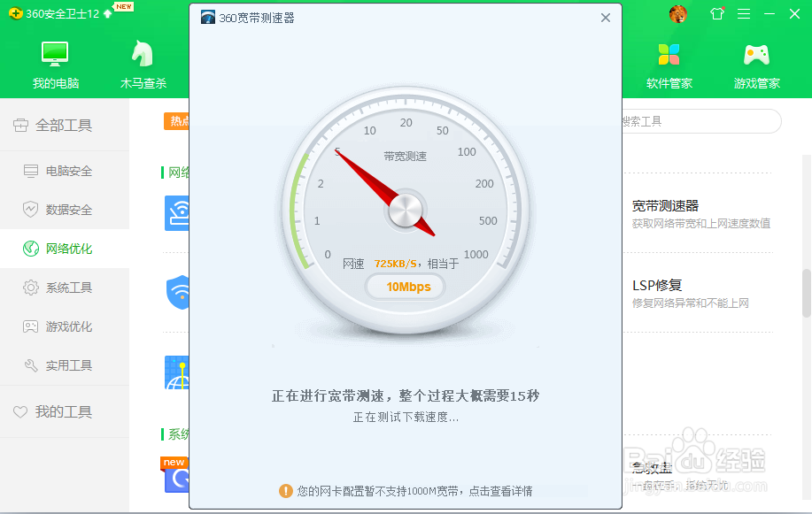This screenshot has height=514, width=812.
Task: Click the 360宽带测速器 title icon
Action: tap(208, 18)
